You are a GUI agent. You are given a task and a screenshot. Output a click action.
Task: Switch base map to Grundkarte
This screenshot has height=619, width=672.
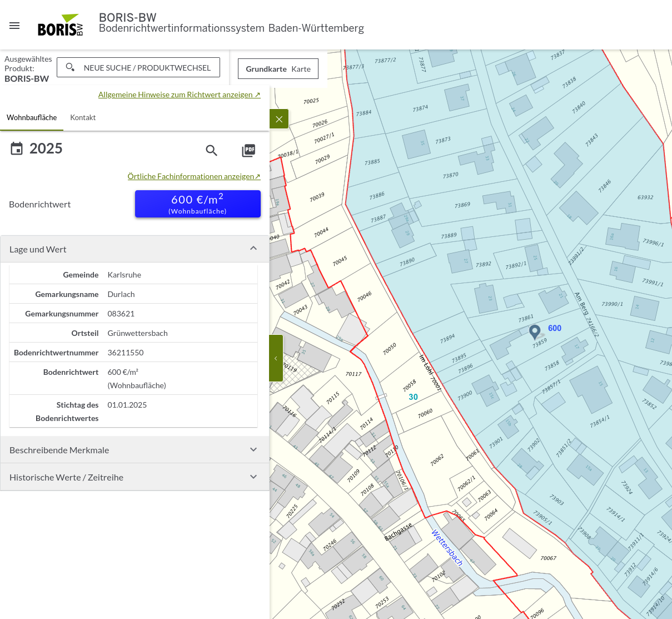tap(266, 69)
